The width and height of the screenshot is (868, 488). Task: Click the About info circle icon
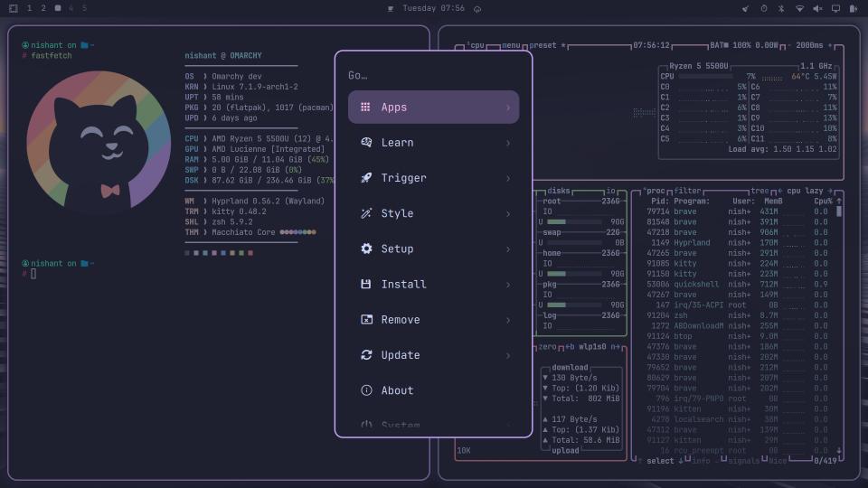coord(366,390)
